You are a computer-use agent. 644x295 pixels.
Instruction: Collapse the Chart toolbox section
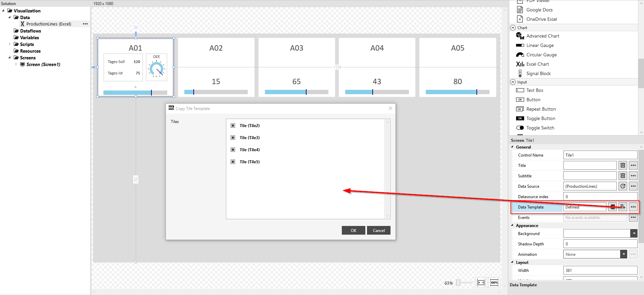(513, 28)
